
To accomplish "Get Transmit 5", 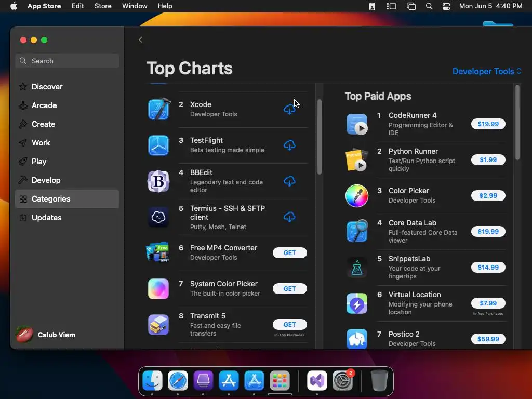I will (290, 325).
